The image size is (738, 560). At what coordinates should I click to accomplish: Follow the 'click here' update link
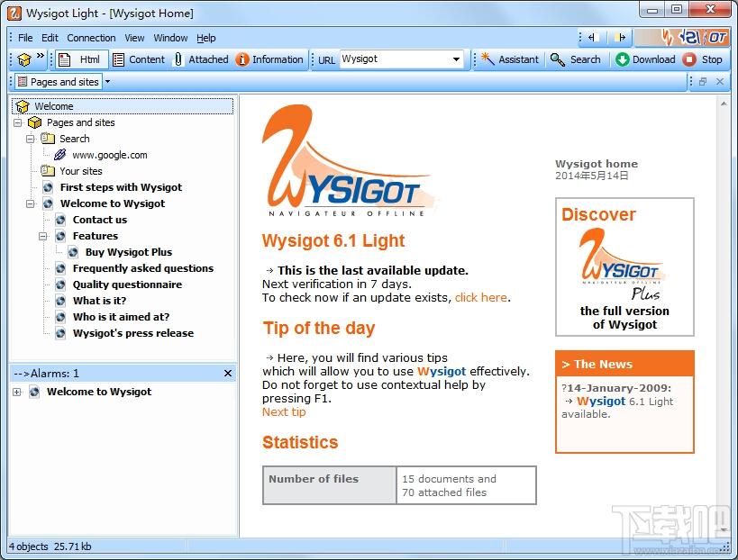[x=480, y=298]
